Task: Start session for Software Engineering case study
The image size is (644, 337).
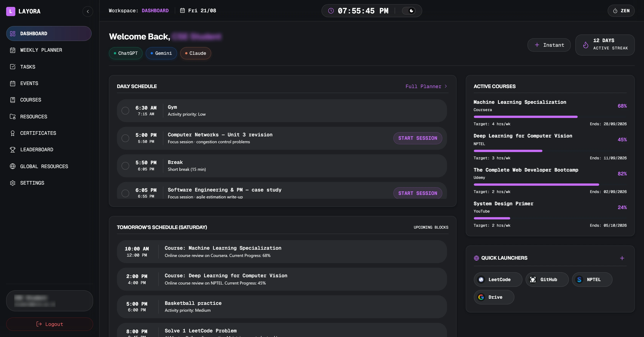Action: point(417,193)
